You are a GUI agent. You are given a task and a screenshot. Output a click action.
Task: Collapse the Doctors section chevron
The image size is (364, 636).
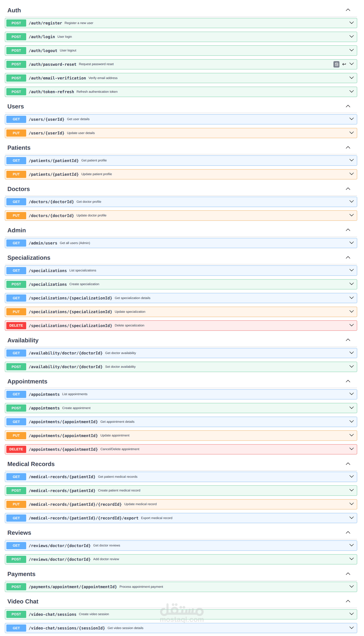(348, 189)
